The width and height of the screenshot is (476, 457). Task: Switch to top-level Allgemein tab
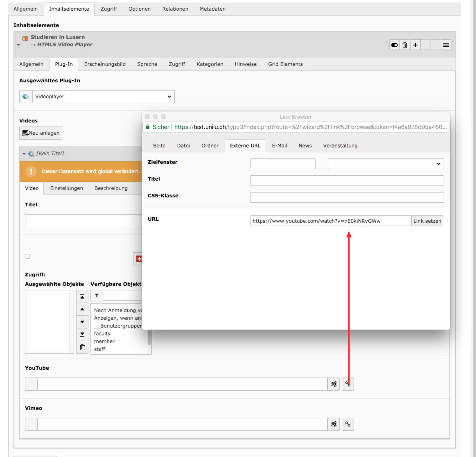tap(25, 9)
